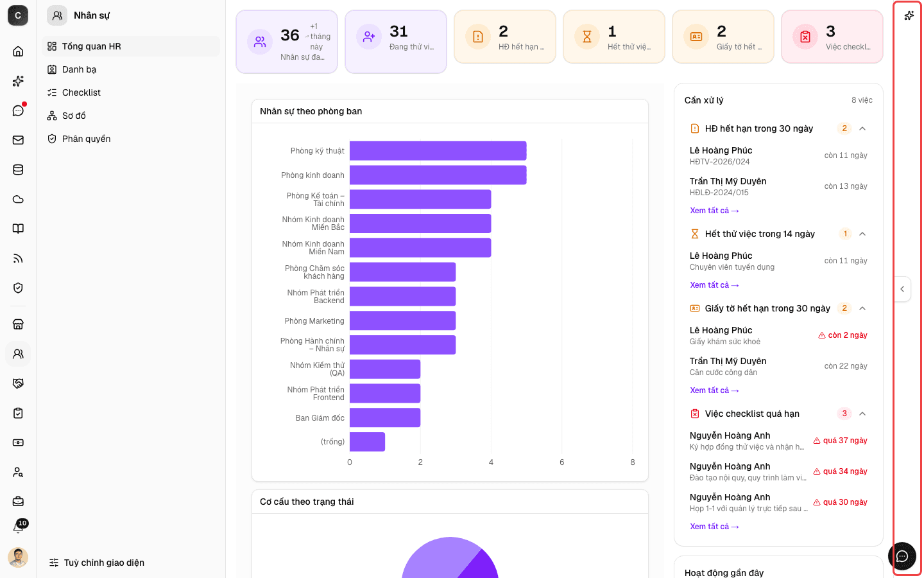
Task: Click Xem tất cả under Việc checklist quá hạn
Action: pyautogui.click(x=714, y=527)
